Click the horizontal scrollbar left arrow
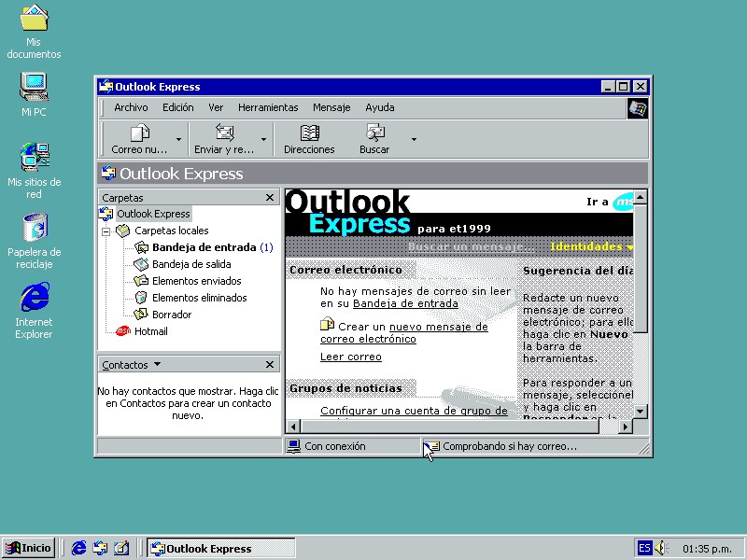 (x=293, y=427)
